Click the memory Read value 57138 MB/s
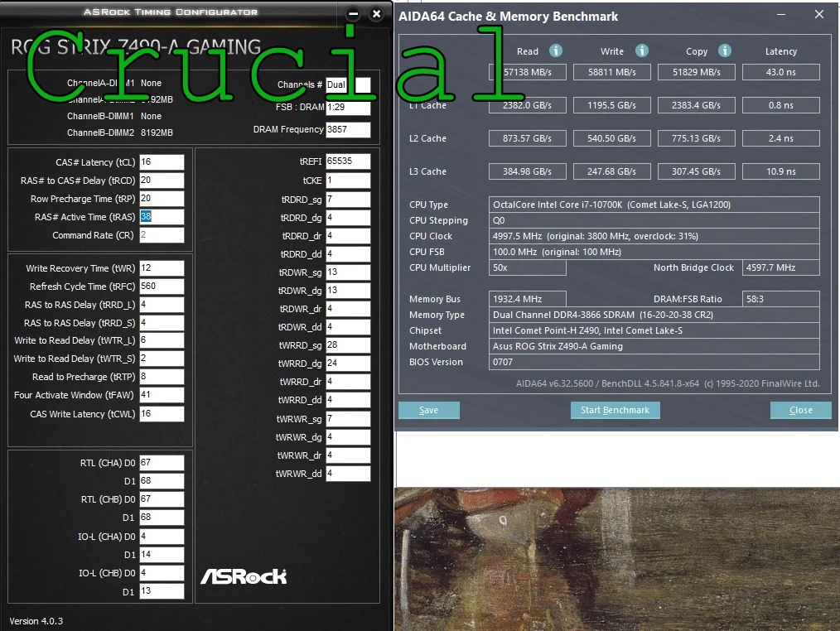This screenshot has height=631, width=840. pos(527,72)
